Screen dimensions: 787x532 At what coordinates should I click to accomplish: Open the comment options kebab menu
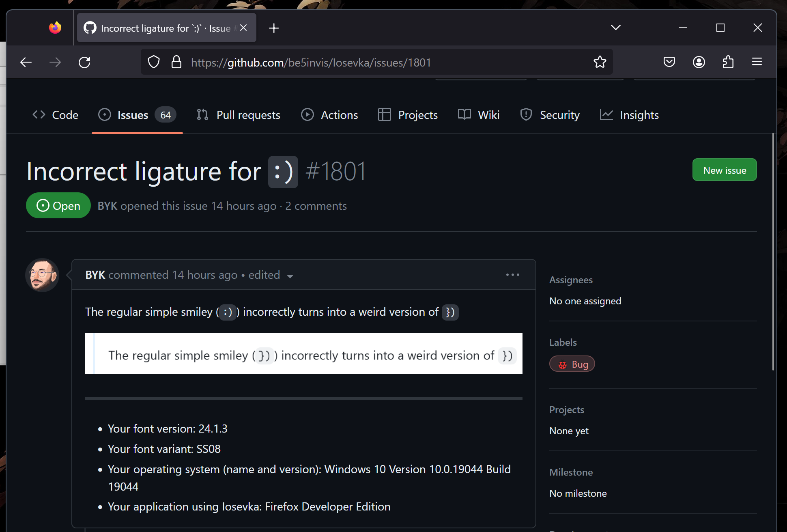[x=512, y=275]
